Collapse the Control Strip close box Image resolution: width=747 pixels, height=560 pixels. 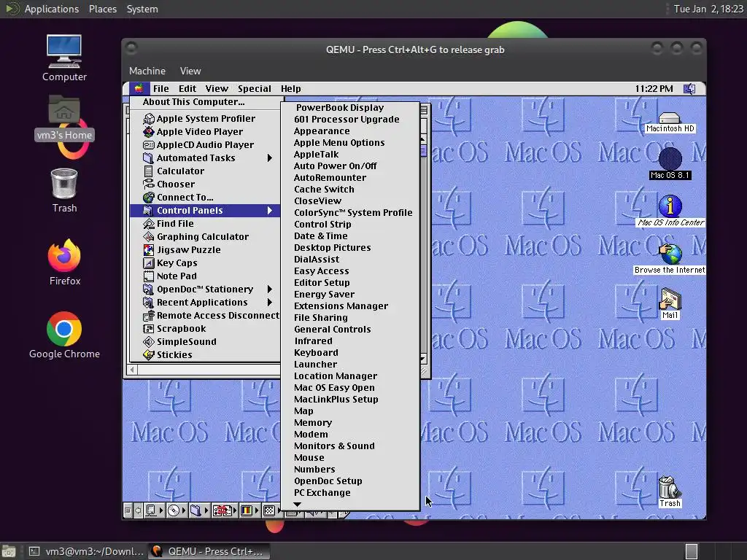click(x=127, y=510)
